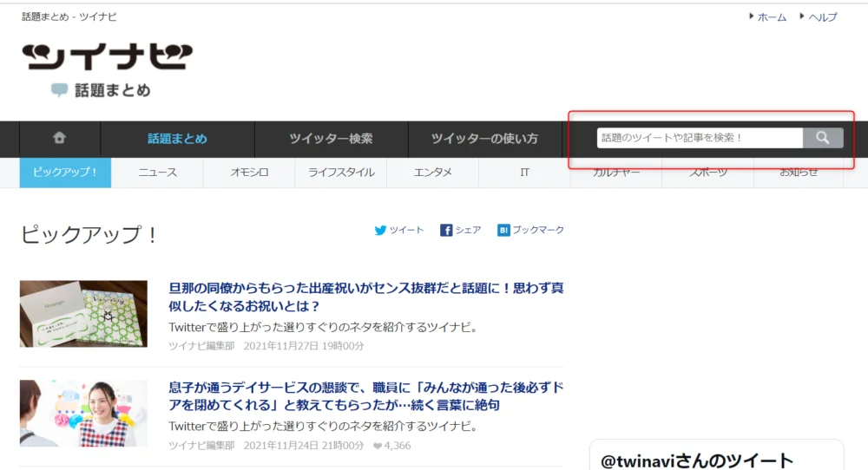The width and height of the screenshot is (868, 470).
Task: Select the IT category tab
Action: (x=525, y=173)
